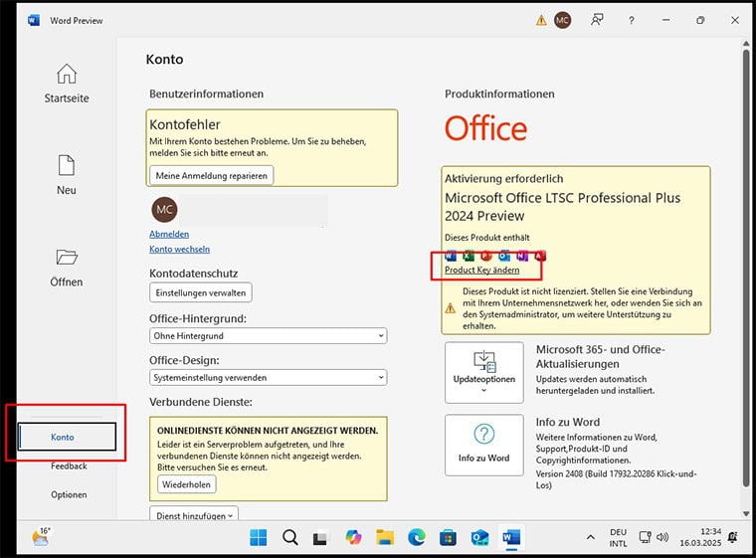Open the Dienst hinzufügen dropdown

click(x=195, y=514)
